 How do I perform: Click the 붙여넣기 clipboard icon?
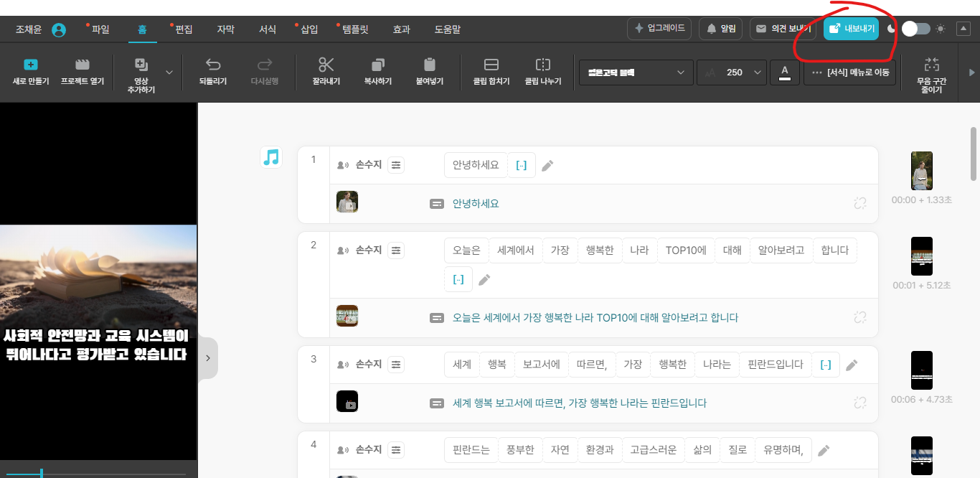(x=430, y=64)
